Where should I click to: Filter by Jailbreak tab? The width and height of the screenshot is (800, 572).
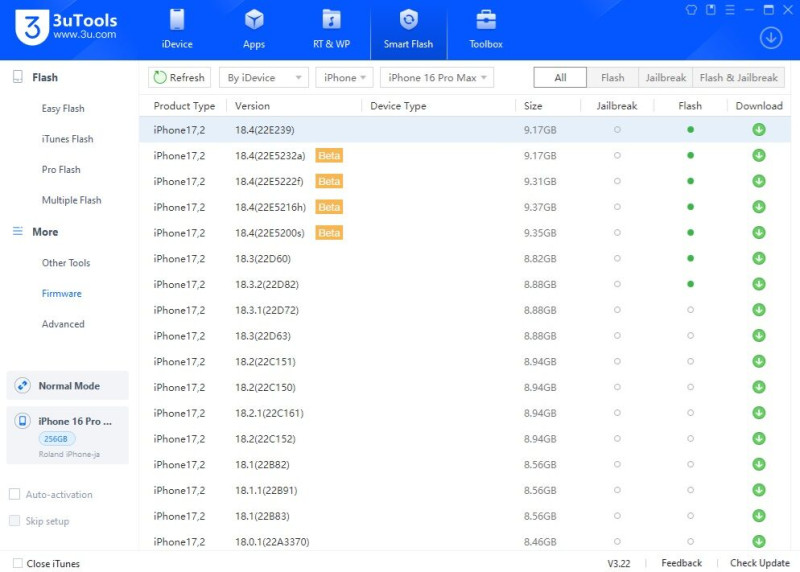665,78
